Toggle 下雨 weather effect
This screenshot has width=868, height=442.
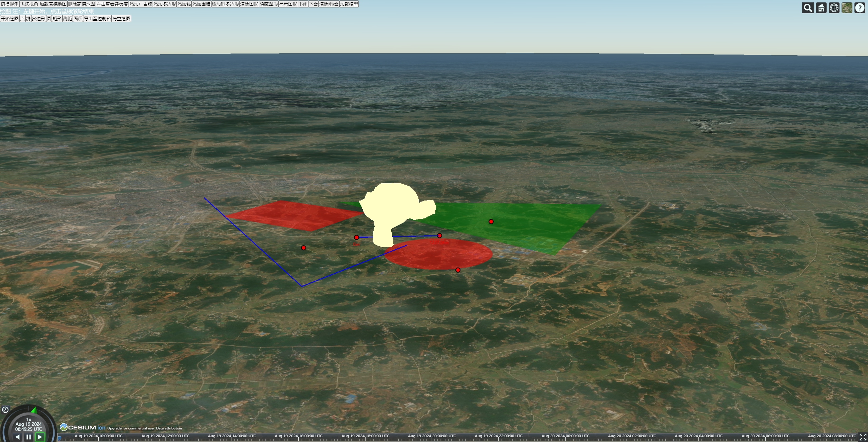(x=303, y=4)
